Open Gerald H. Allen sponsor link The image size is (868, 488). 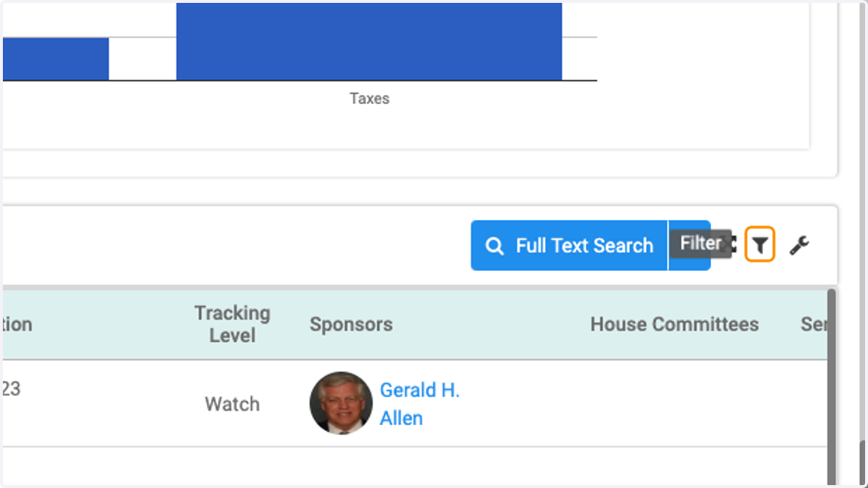420,404
